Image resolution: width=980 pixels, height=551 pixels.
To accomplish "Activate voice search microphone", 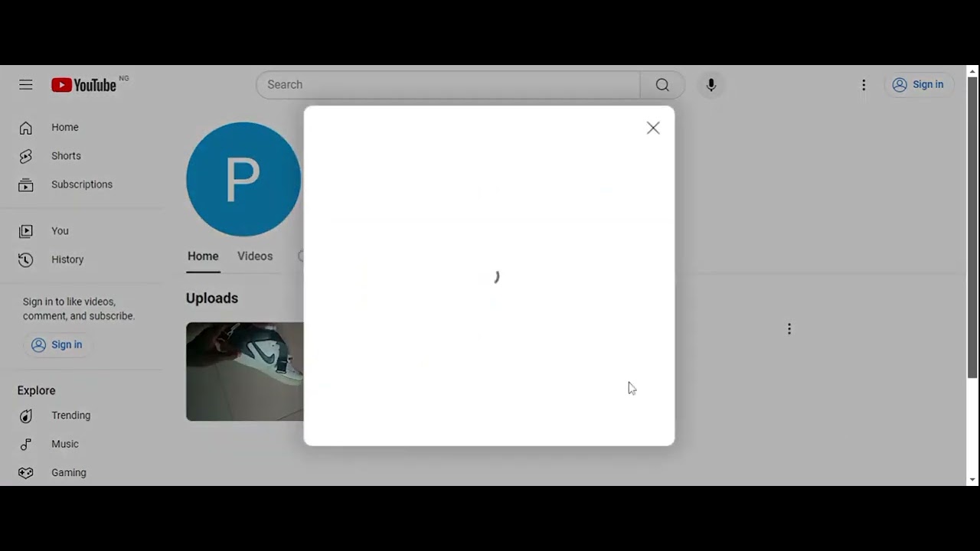I will click(x=711, y=85).
